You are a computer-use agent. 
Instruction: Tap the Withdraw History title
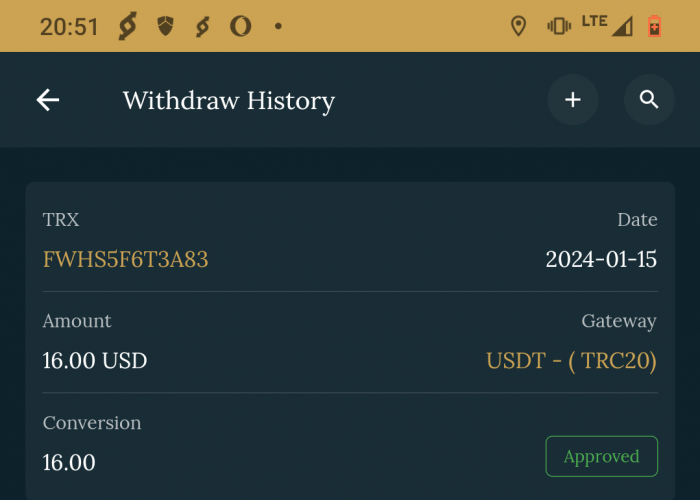pyautogui.click(x=228, y=101)
